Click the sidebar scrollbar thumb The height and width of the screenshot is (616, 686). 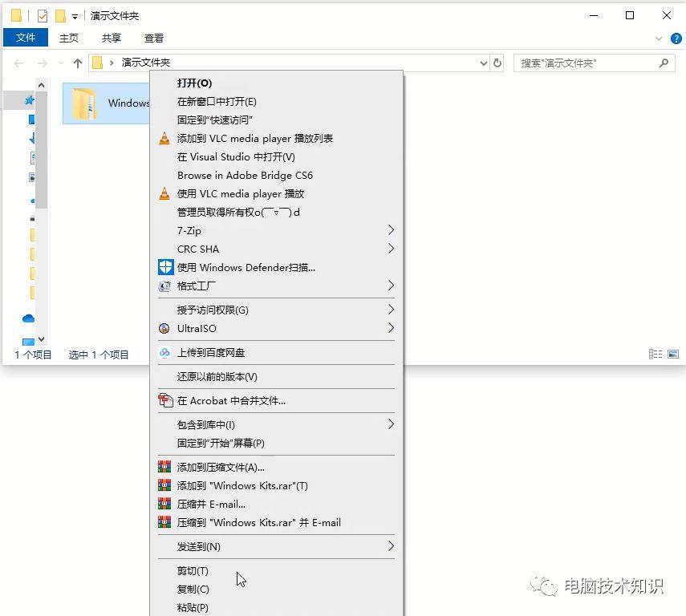(42, 150)
